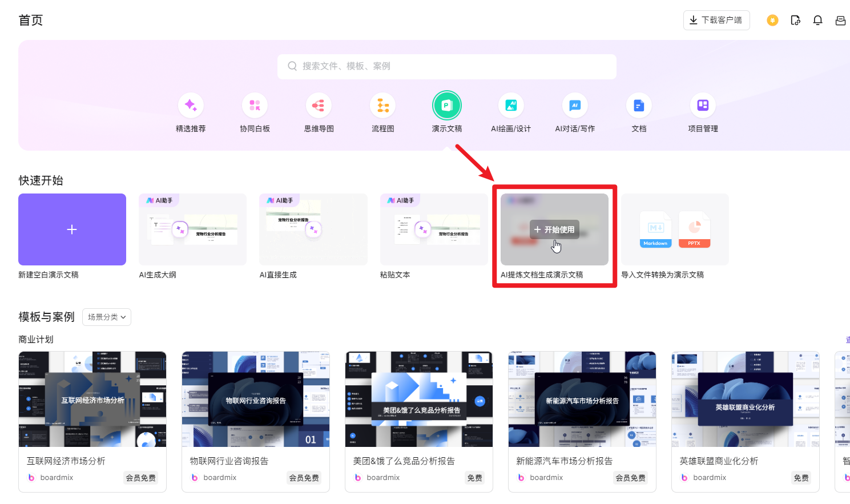Viewport: 850px width, 504px height.
Task: Click the yellow membership coin icon
Action: click(x=772, y=20)
